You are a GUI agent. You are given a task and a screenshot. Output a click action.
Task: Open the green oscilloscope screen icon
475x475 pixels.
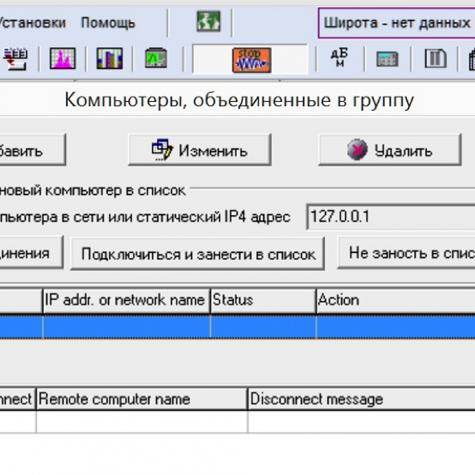click(x=156, y=58)
